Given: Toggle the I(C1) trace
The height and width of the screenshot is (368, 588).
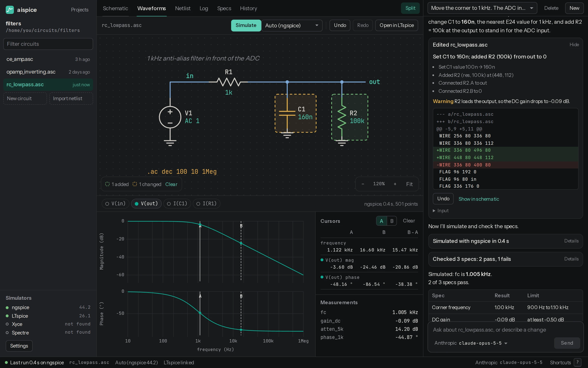Looking at the screenshot, I should point(177,203).
